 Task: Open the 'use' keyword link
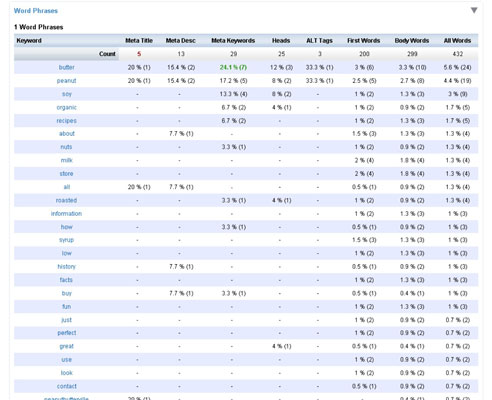tap(67, 360)
